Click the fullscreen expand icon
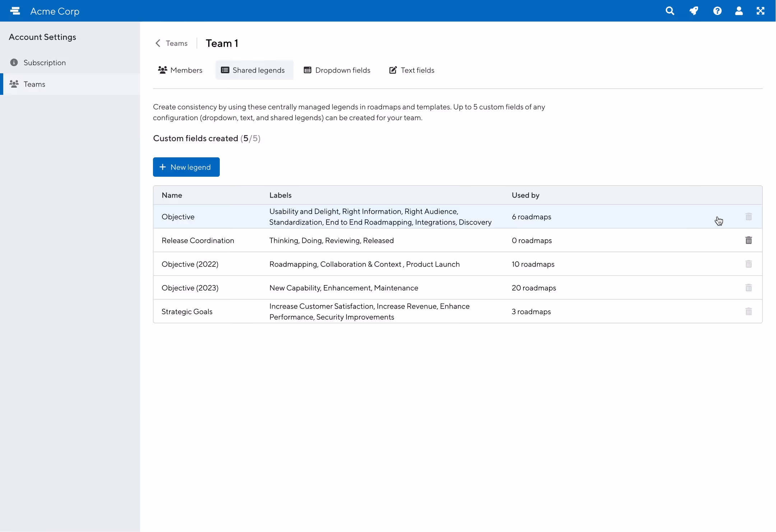The width and height of the screenshot is (776, 532). click(x=760, y=11)
